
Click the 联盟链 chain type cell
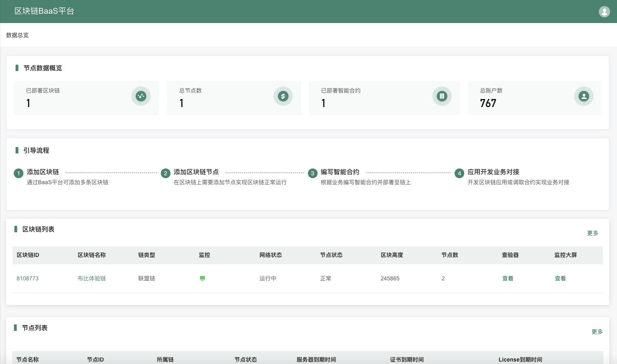(x=147, y=278)
